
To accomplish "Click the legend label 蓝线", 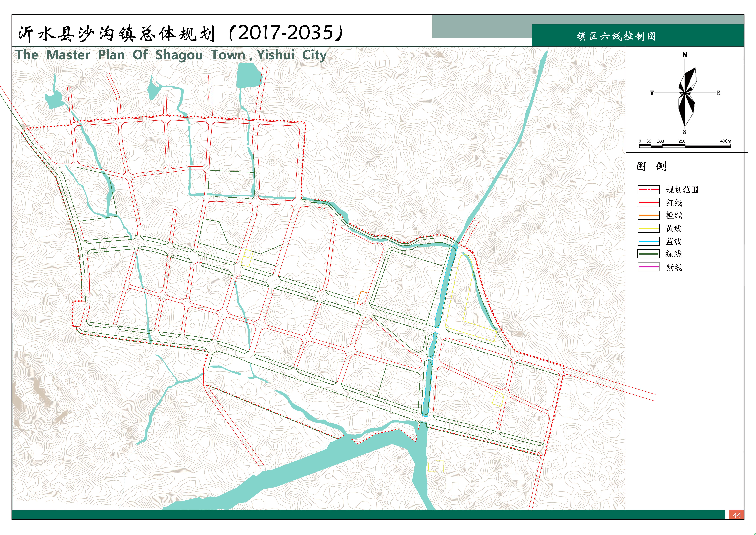I will coord(674,241).
